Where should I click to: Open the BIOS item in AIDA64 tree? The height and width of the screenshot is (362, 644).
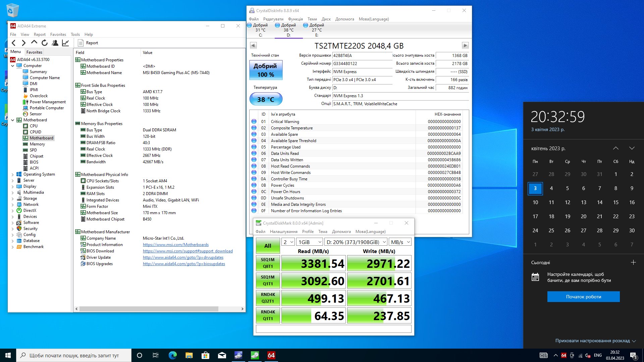(x=34, y=162)
